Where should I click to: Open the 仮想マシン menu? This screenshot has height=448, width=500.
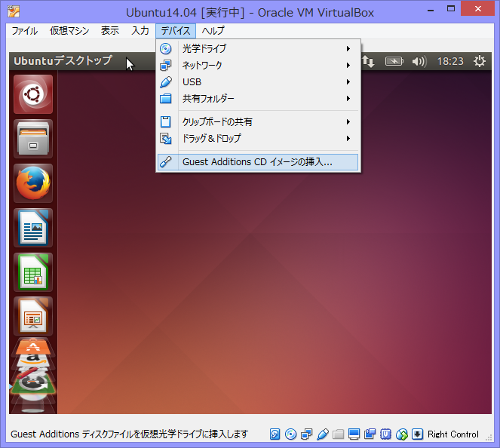[69, 31]
